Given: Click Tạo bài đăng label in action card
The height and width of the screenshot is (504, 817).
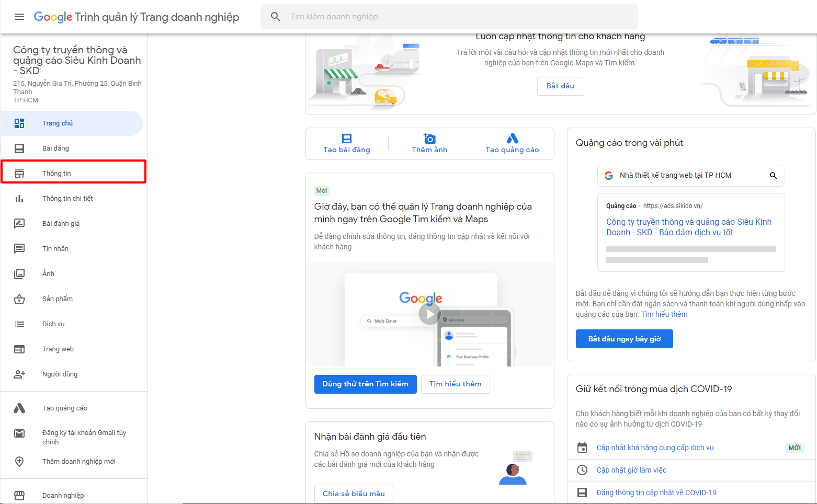Looking at the screenshot, I should point(347,150).
